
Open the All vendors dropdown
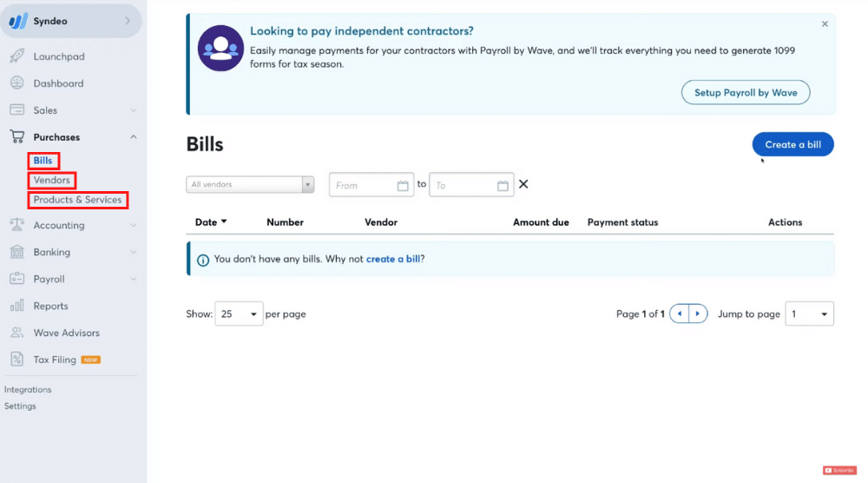(250, 184)
